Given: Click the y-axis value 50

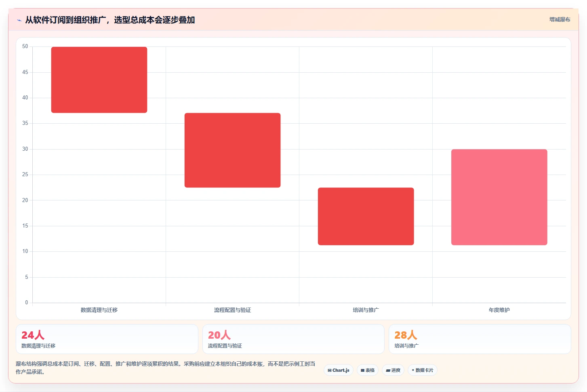Looking at the screenshot, I should click(25, 46).
